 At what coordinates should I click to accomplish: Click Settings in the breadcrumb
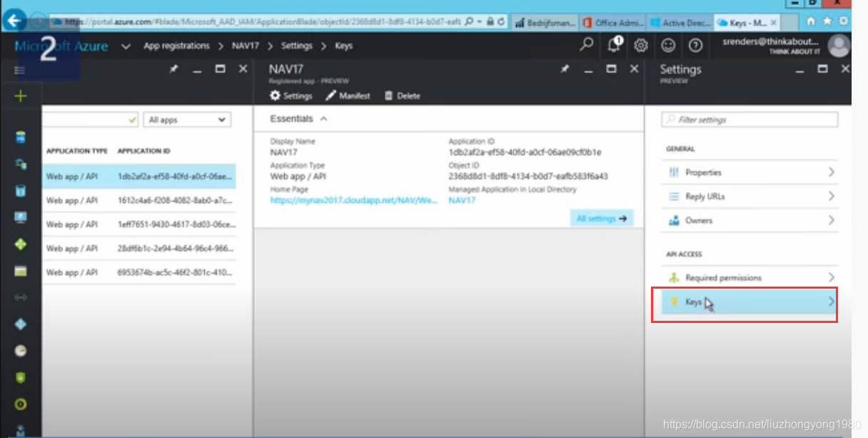(x=296, y=46)
